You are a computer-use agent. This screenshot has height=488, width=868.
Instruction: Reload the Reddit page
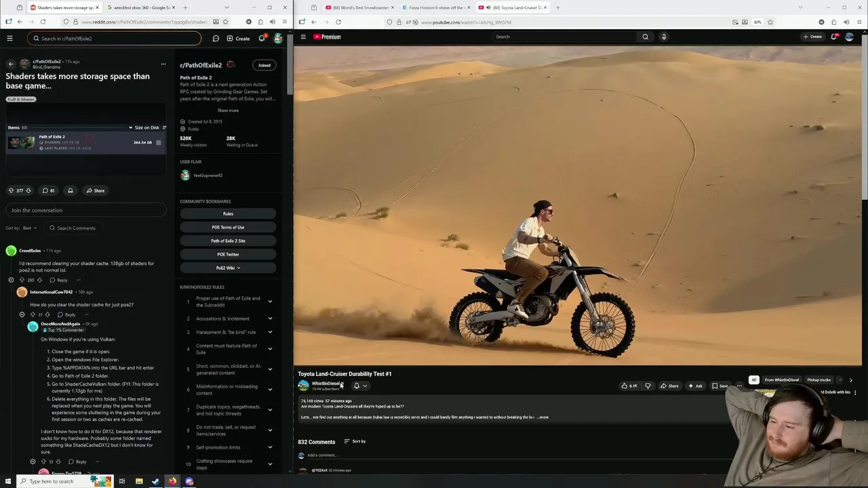[44, 22]
